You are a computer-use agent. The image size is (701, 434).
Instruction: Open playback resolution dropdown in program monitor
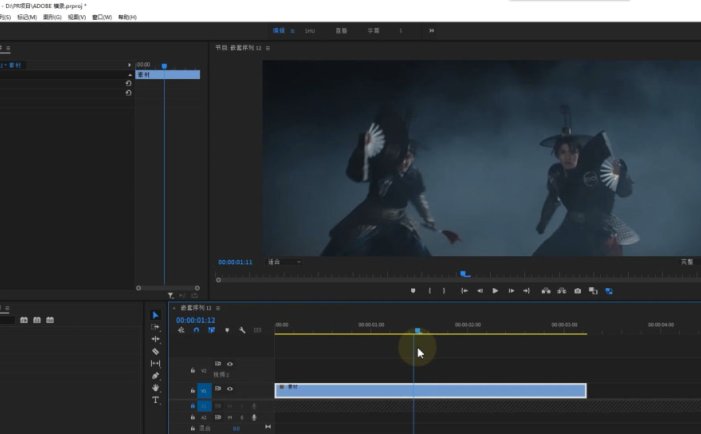[x=686, y=262]
